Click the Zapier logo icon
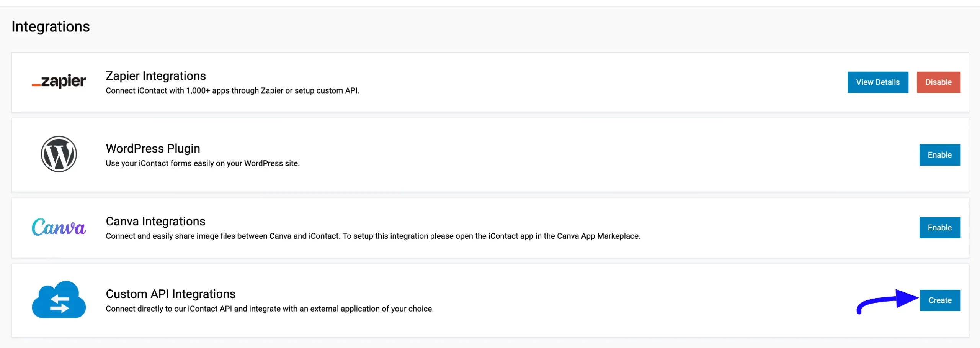Screen dimensions: 980x348 (x=59, y=81)
